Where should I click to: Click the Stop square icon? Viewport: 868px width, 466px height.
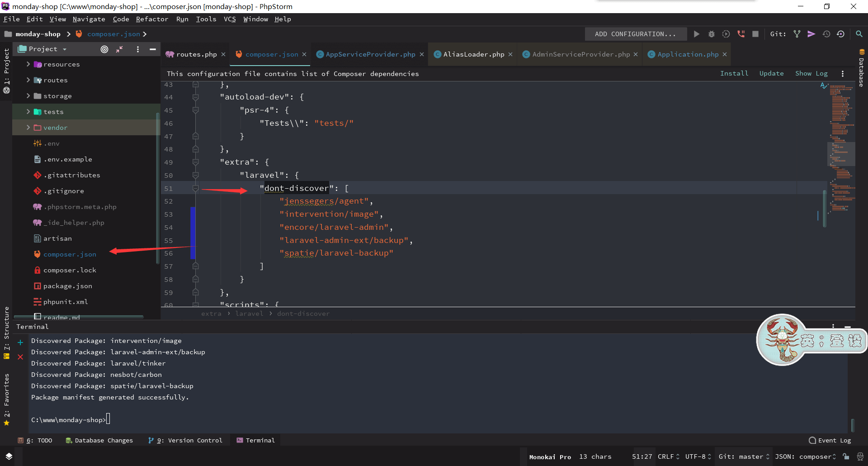[755, 34]
